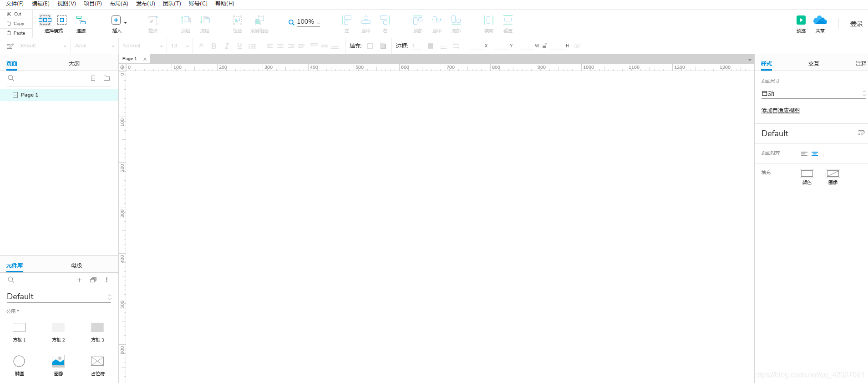Open the page fill 颜色 swatch

[x=807, y=174]
